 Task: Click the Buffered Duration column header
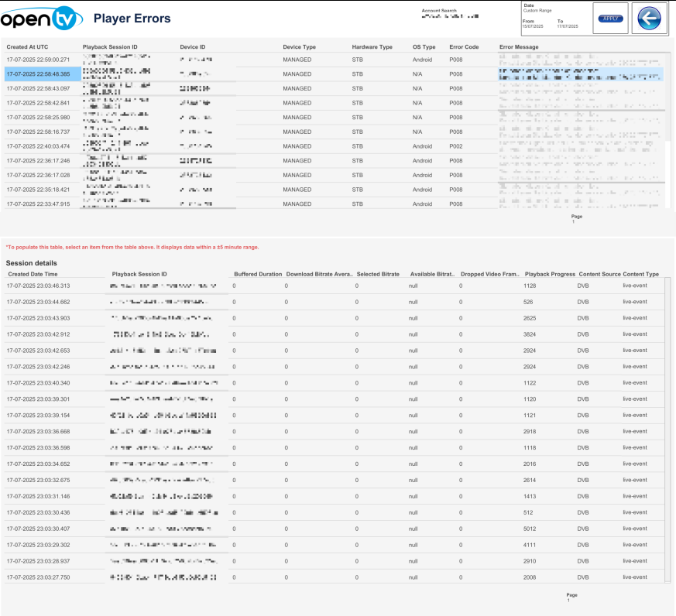pos(258,274)
